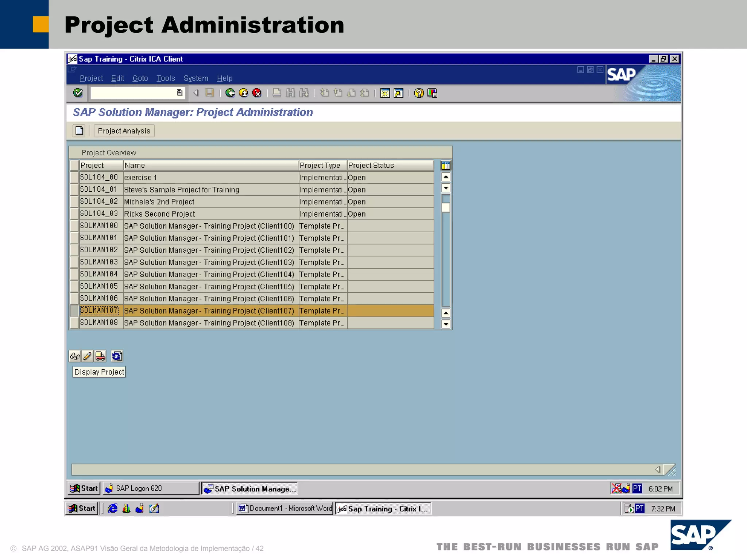Screen dimensions: 747x560
Task: Click the binoculars Find icon
Action: tap(290, 93)
